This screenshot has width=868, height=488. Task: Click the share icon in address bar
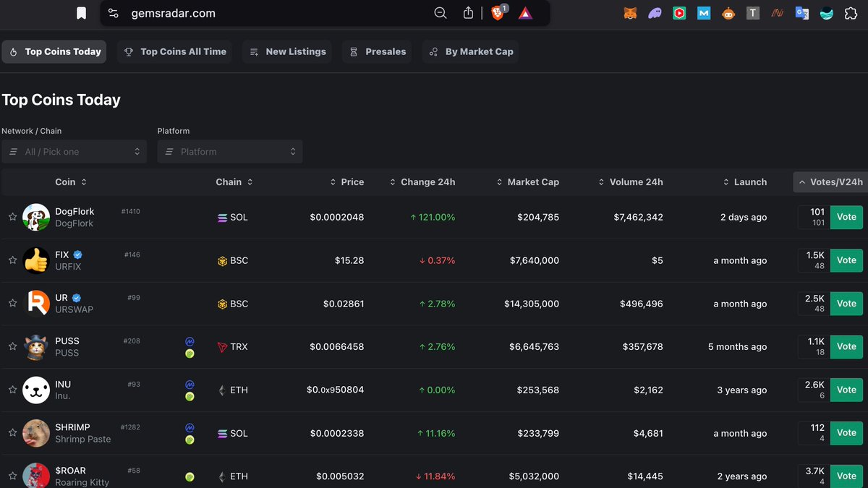(x=468, y=13)
